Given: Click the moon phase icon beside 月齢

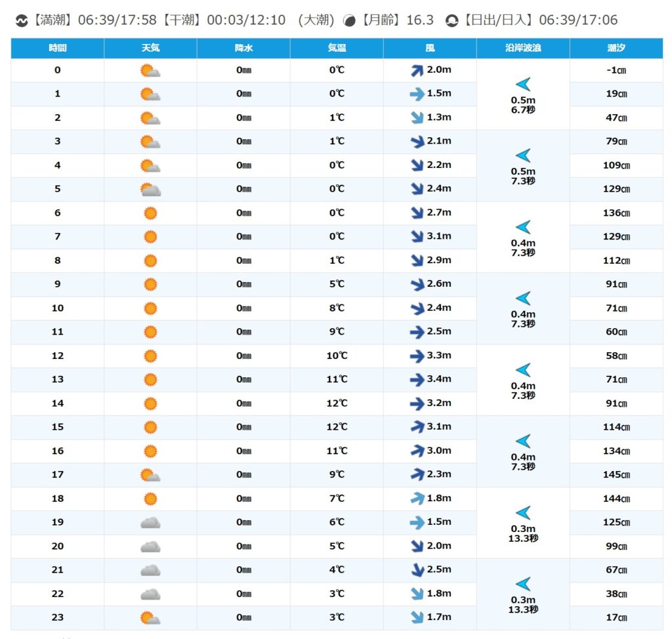Looking at the screenshot, I should (x=350, y=20).
